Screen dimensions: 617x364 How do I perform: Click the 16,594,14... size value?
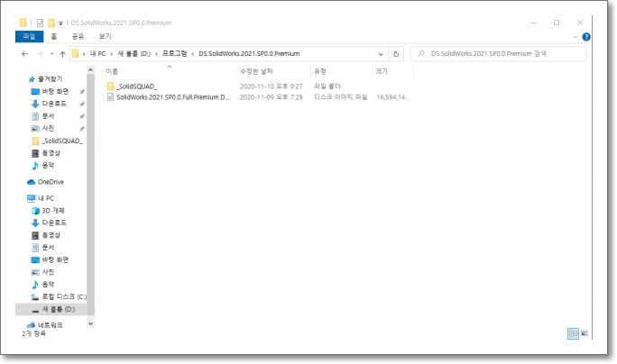(x=393, y=97)
